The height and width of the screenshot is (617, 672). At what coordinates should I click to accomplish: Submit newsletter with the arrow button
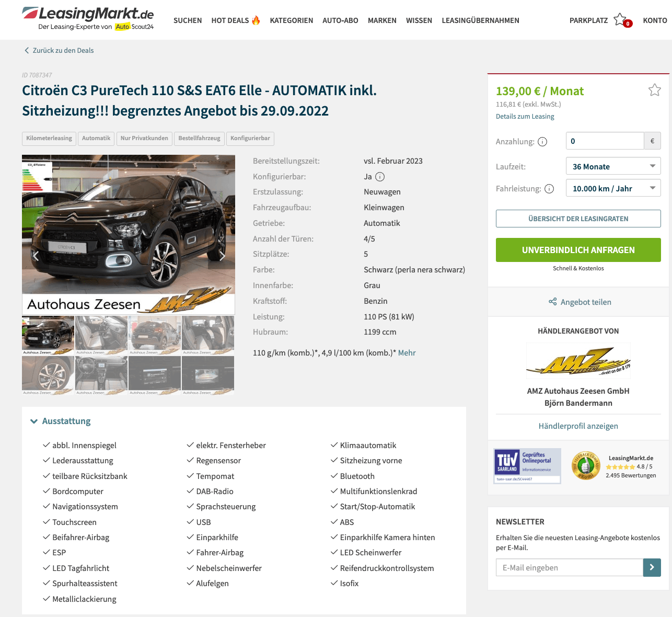(x=652, y=567)
